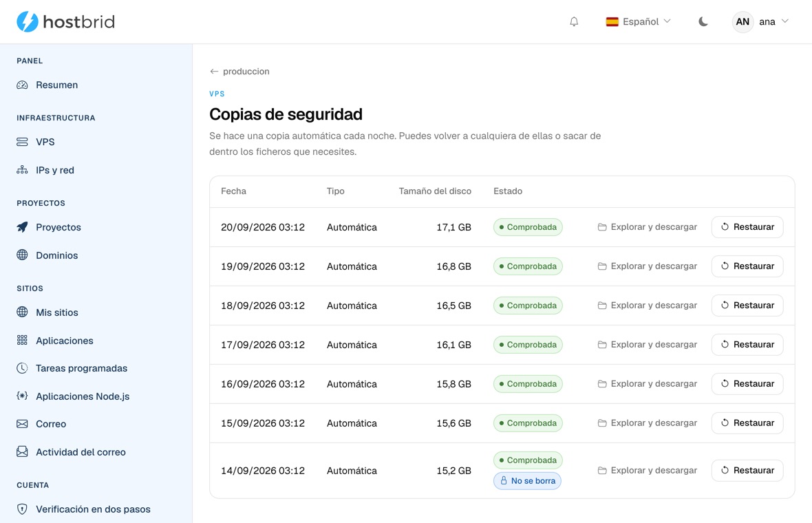
Task: Explorar y descargar the 16/09/2026 backup
Action: (648, 384)
